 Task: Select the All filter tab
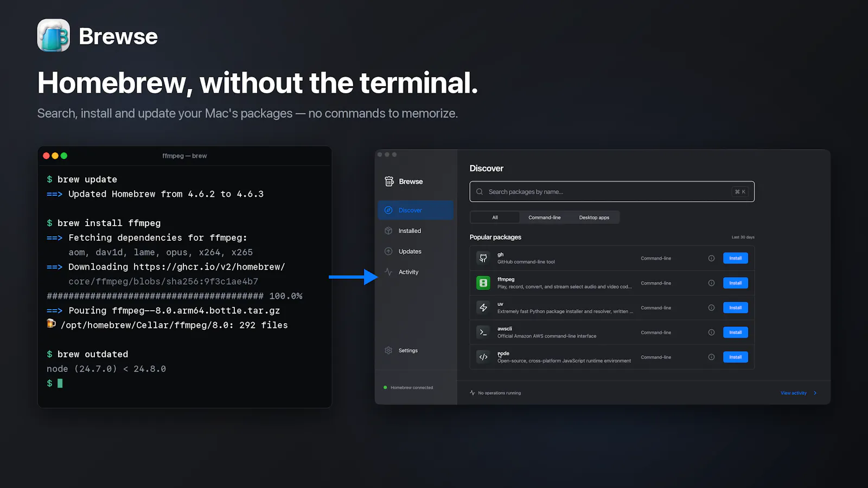(495, 217)
